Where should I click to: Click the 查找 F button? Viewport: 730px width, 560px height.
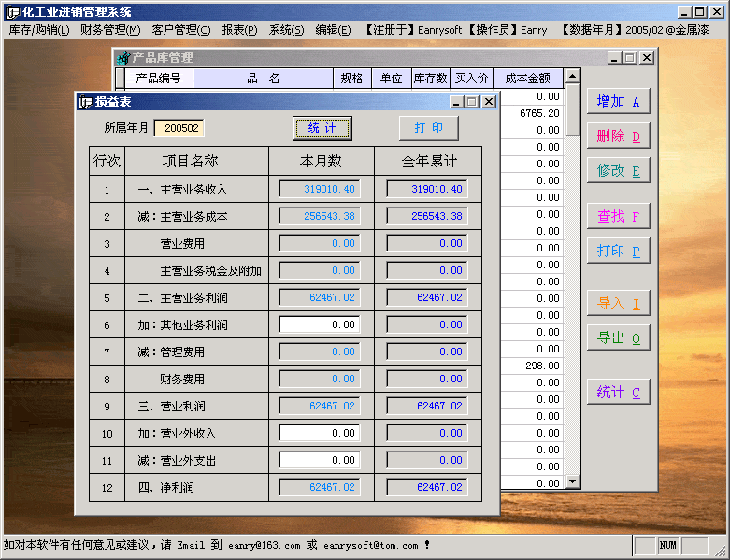[618, 216]
